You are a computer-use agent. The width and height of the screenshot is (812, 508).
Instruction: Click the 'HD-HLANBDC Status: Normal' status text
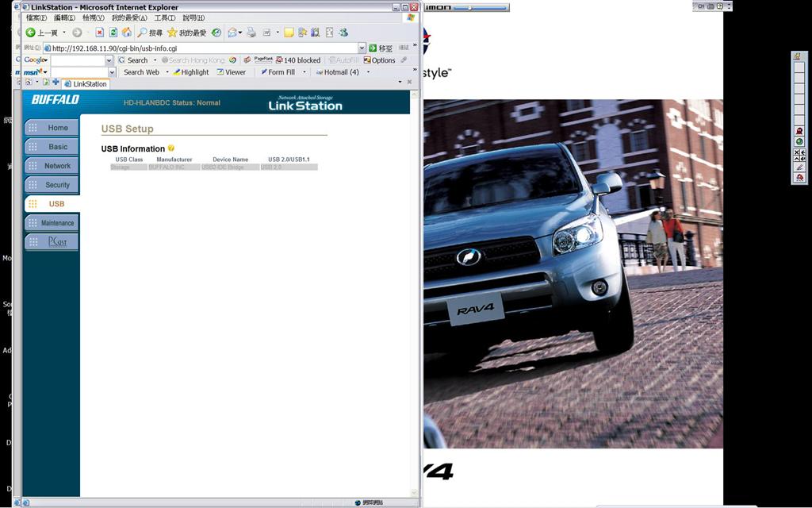click(x=172, y=102)
